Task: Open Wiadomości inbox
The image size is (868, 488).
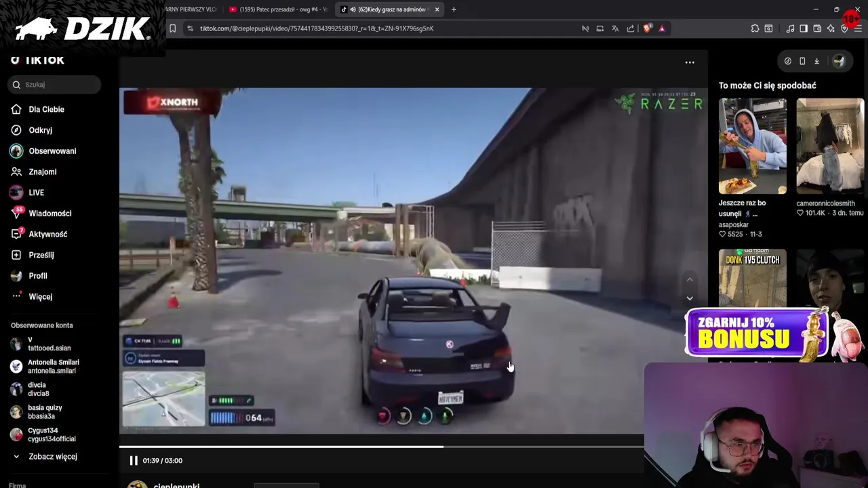Action: pyautogui.click(x=50, y=213)
